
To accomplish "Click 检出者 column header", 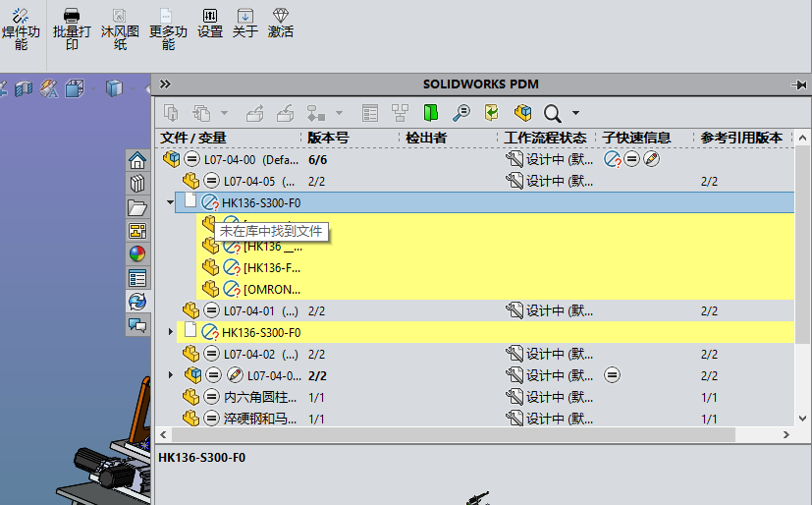I will pyautogui.click(x=426, y=138).
